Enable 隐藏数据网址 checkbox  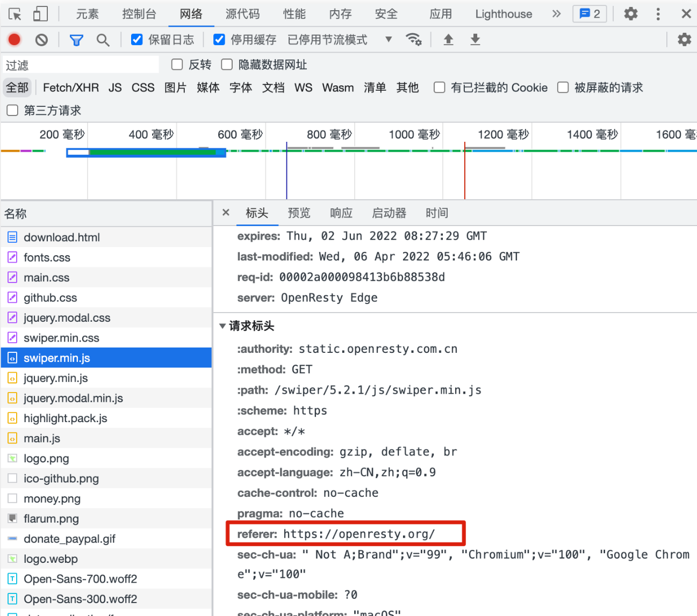227,64
